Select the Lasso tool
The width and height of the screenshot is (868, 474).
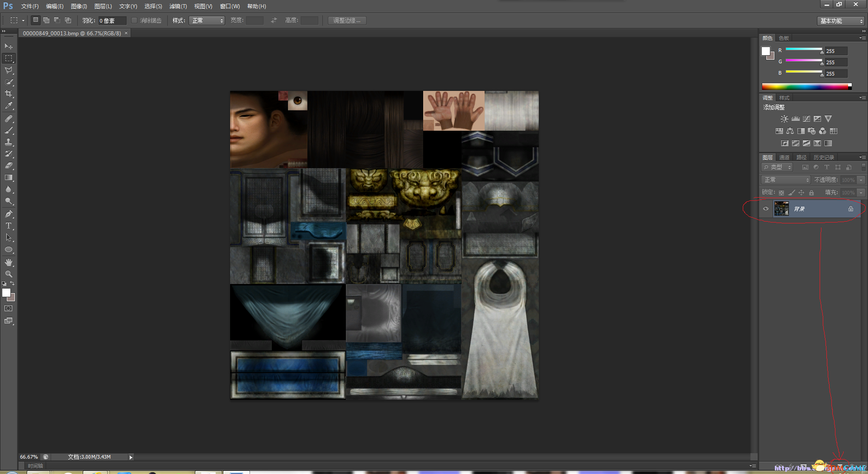coord(9,70)
